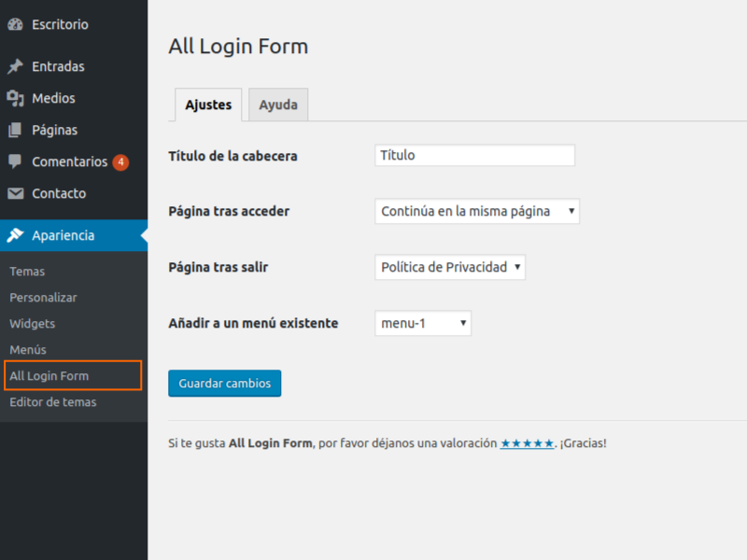Click the Páginas pages icon

point(15,130)
